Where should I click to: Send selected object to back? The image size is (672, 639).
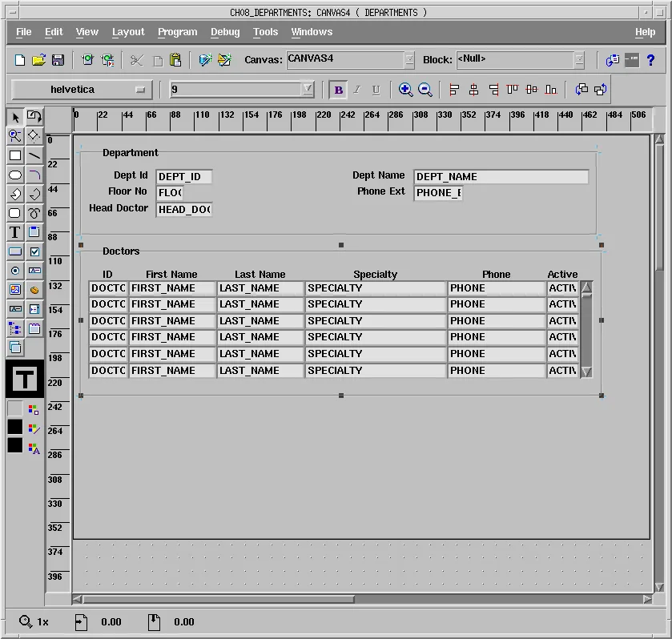click(601, 90)
